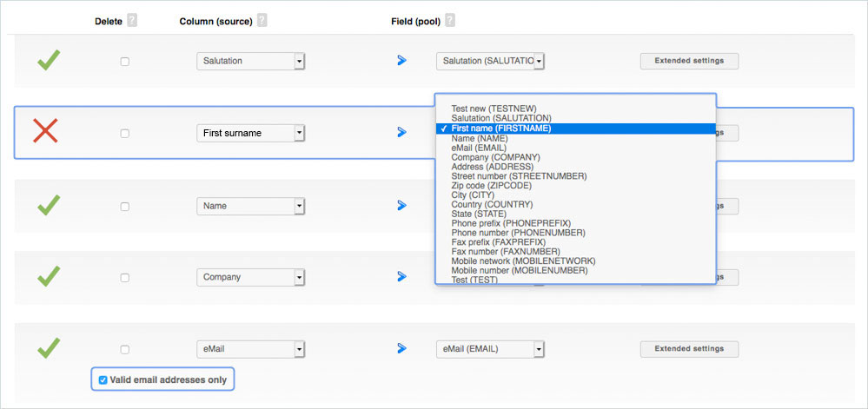Click the red X status icon
Screen dimensions: 868x409
[45, 131]
